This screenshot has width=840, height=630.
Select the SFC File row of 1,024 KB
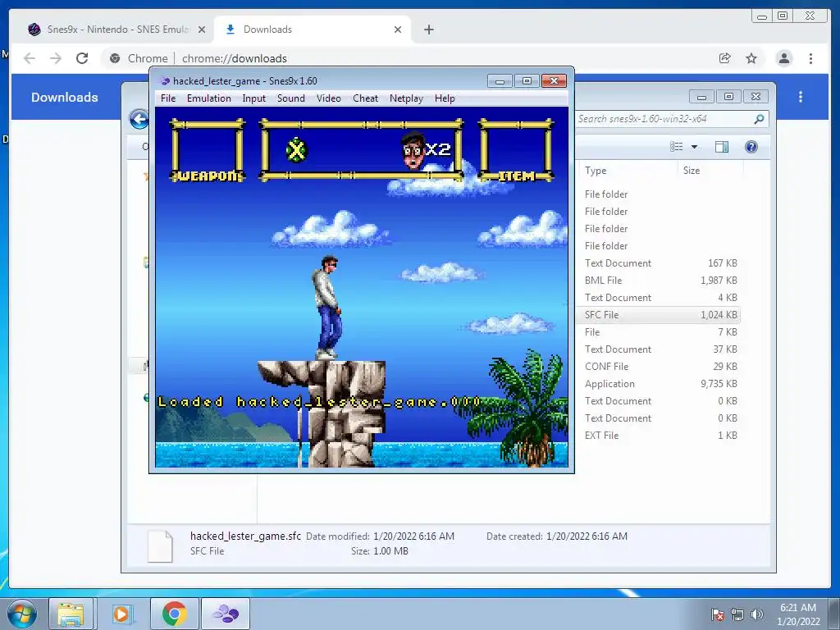coord(660,314)
